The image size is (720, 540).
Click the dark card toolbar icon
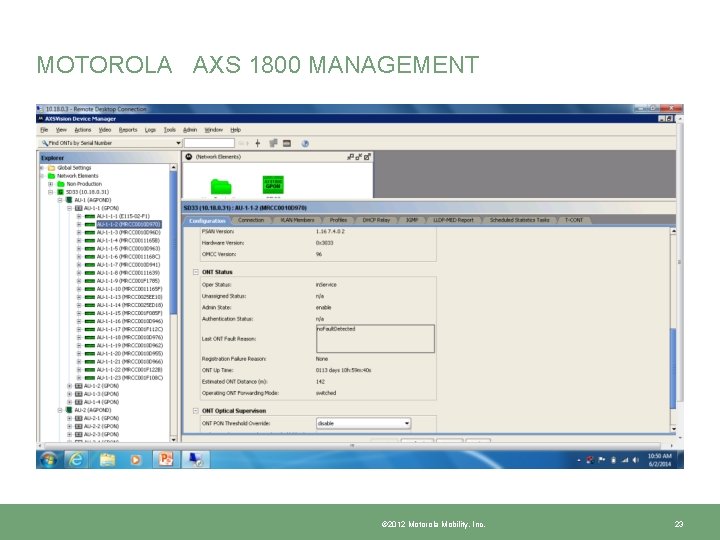point(287,143)
